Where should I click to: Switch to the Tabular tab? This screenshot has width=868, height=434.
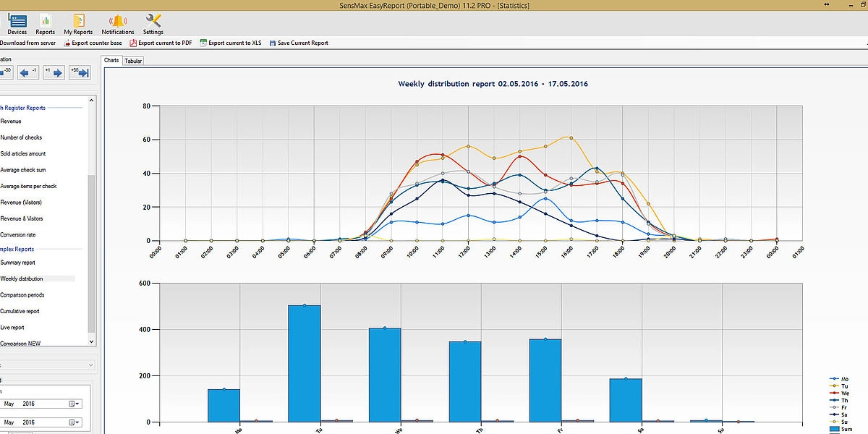[x=133, y=61]
